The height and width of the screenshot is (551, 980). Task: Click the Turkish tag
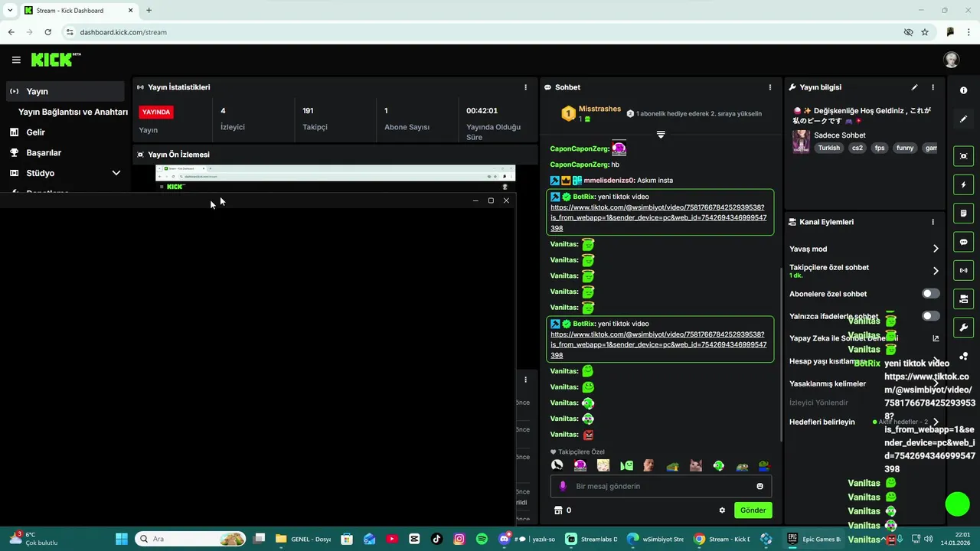click(828, 148)
